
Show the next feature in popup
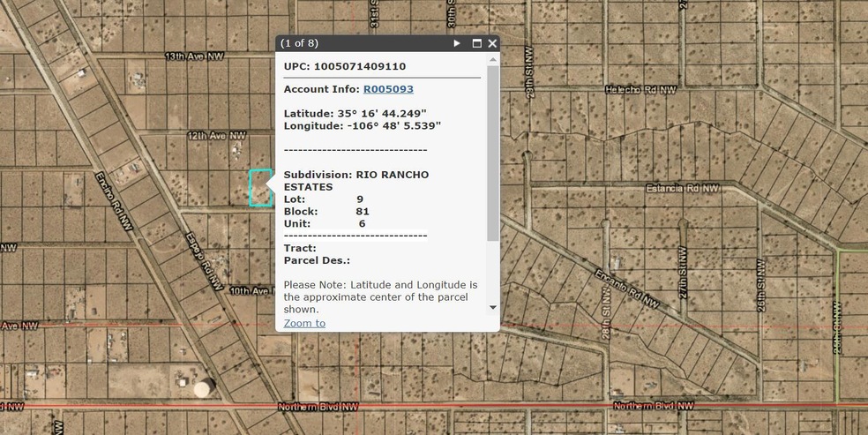pos(457,43)
